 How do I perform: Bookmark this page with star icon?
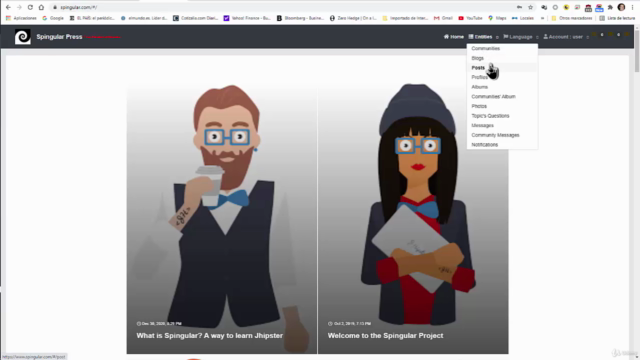[530, 7]
